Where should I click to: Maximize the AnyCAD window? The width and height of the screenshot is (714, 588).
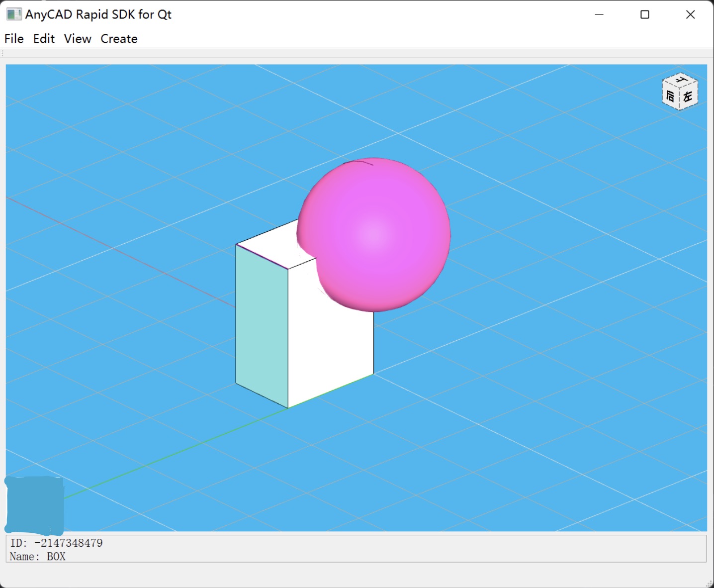coord(645,14)
